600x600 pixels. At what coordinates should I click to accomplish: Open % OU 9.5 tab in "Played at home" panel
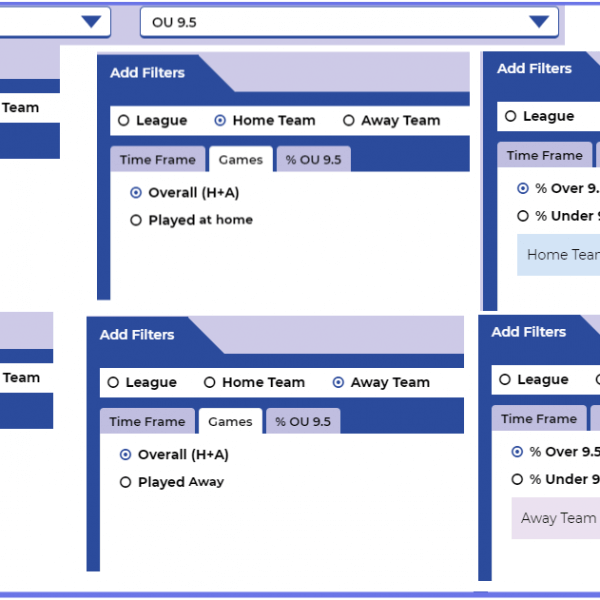pyautogui.click(x=313, y=160)
